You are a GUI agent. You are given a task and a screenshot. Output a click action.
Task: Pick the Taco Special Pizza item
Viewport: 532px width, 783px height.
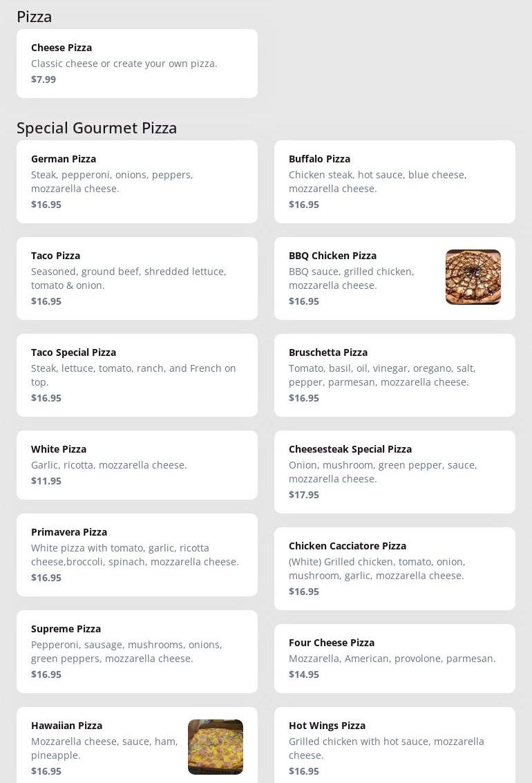point(137,375)
